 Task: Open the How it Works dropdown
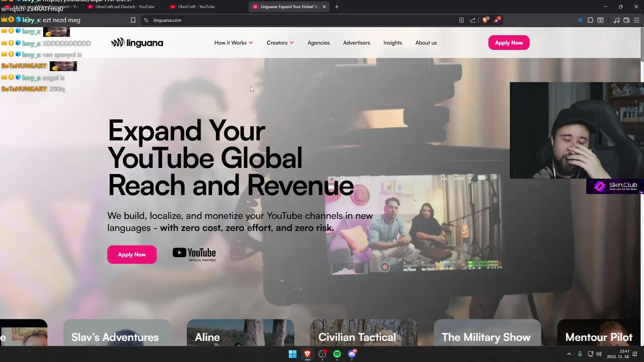[233, 43]
